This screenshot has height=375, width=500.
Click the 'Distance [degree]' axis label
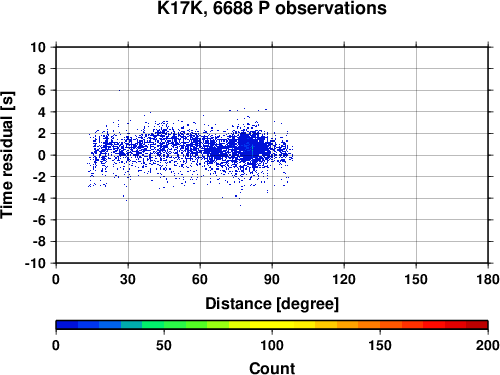pos(272,304)
